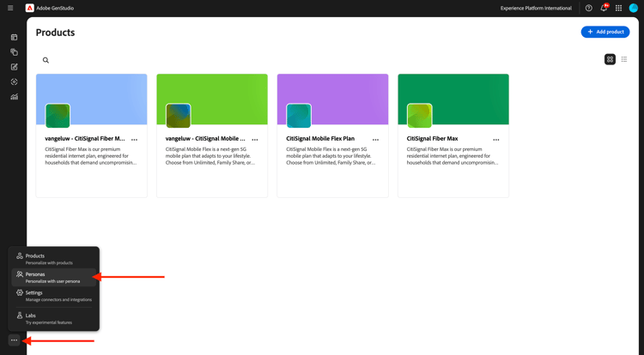Select Labs in the popup menu
This screenshot has width=644, height=355.
pos(54,318)
